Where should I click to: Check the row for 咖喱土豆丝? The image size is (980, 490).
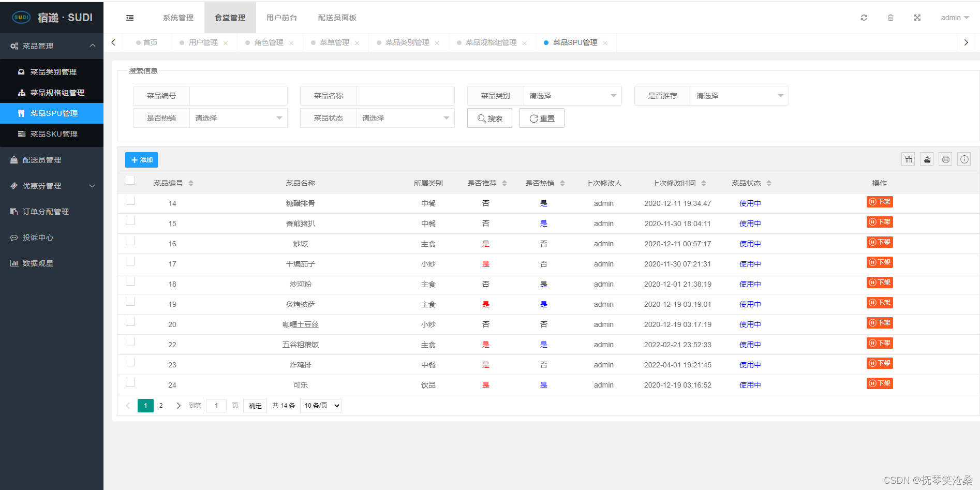[x=130, y=321]
